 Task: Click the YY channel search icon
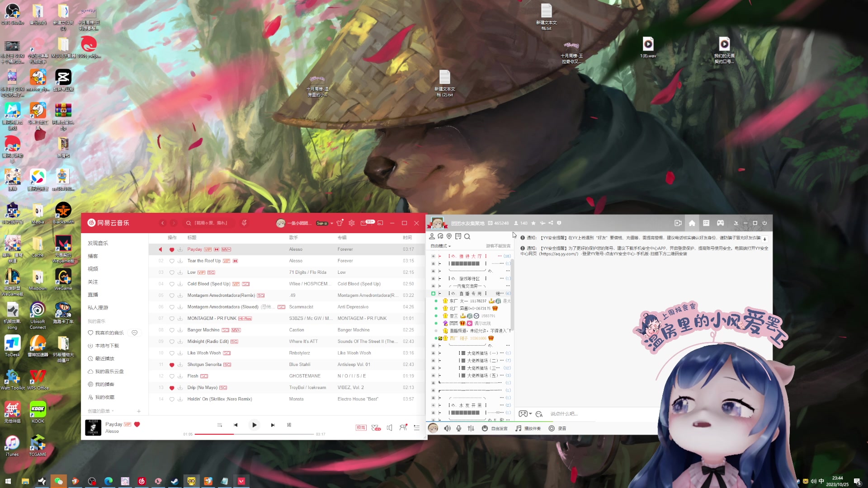point(467,236)
